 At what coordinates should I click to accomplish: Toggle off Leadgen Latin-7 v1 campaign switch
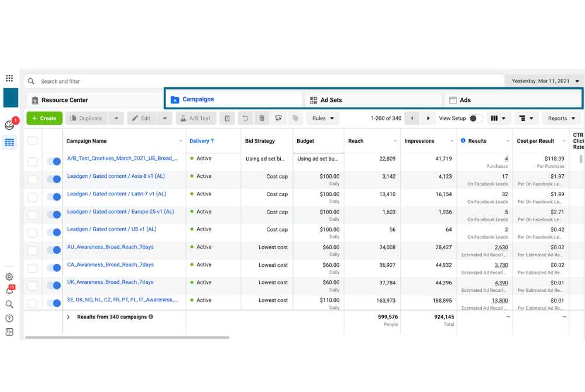[x=54, y=197]
